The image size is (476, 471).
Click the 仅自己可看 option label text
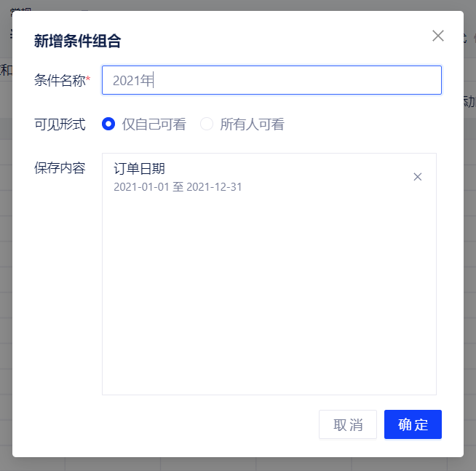click(154, 124)
